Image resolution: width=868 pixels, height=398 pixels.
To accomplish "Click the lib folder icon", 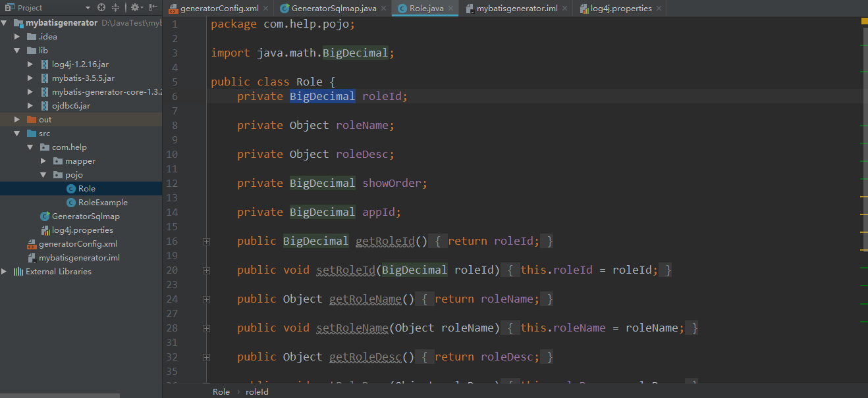I will click(31, 51).
